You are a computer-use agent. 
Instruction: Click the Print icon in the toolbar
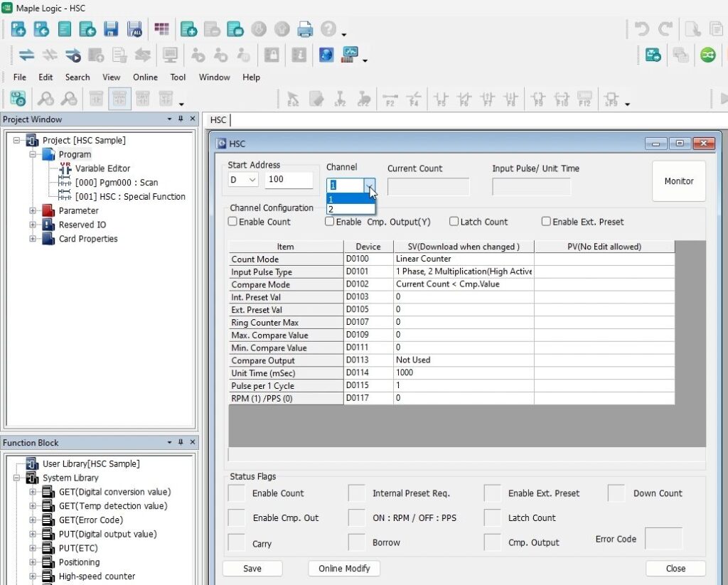(304, 29)
